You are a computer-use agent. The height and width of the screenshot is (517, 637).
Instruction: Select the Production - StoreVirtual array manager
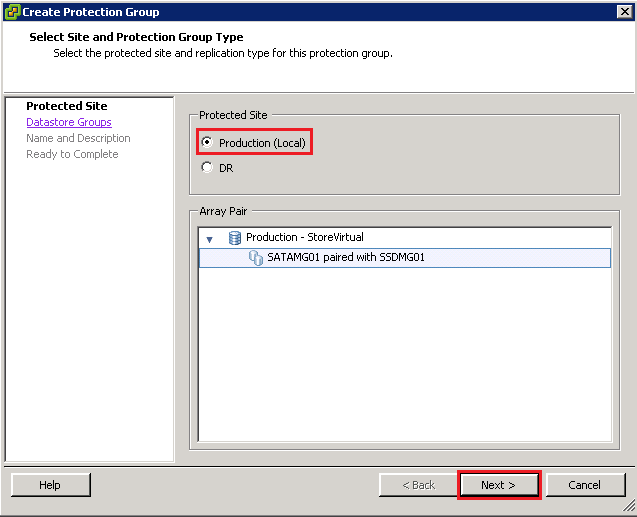point(304,238)
